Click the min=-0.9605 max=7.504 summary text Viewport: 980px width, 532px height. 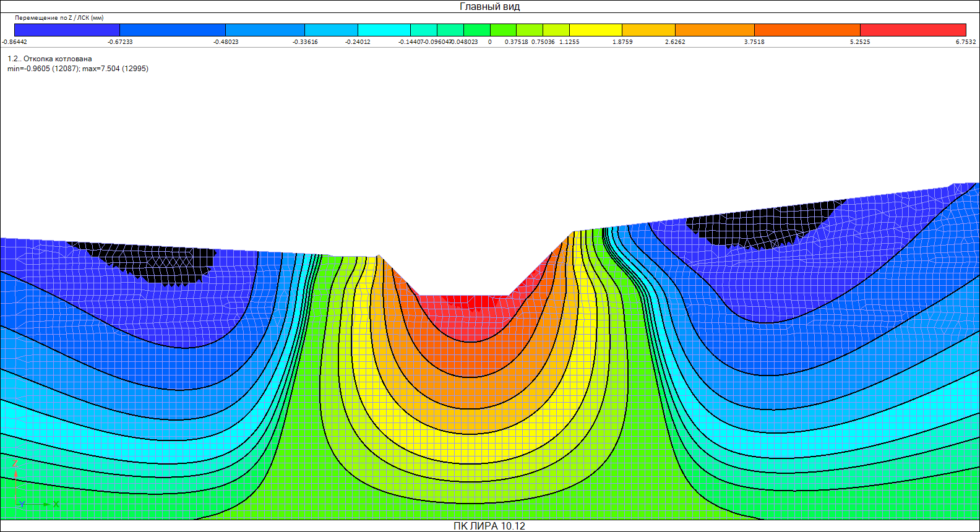(78, 69)
